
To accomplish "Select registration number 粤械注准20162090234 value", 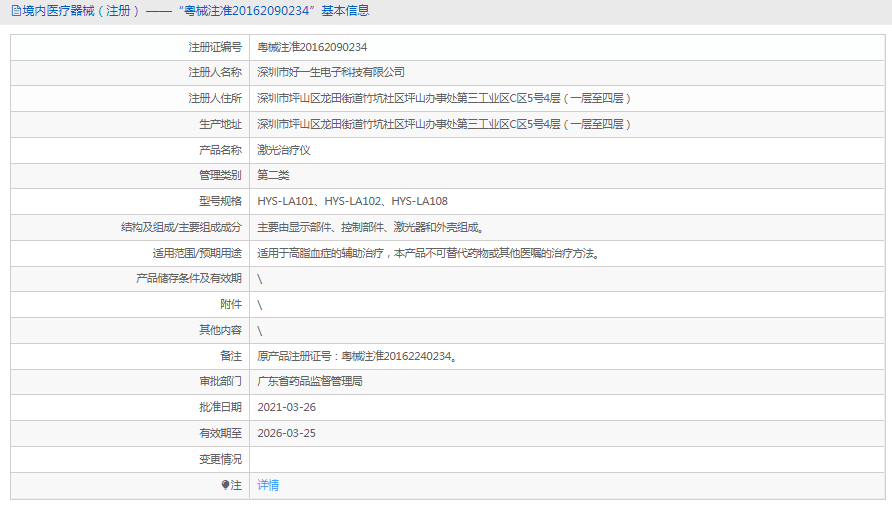I will 312,47.
